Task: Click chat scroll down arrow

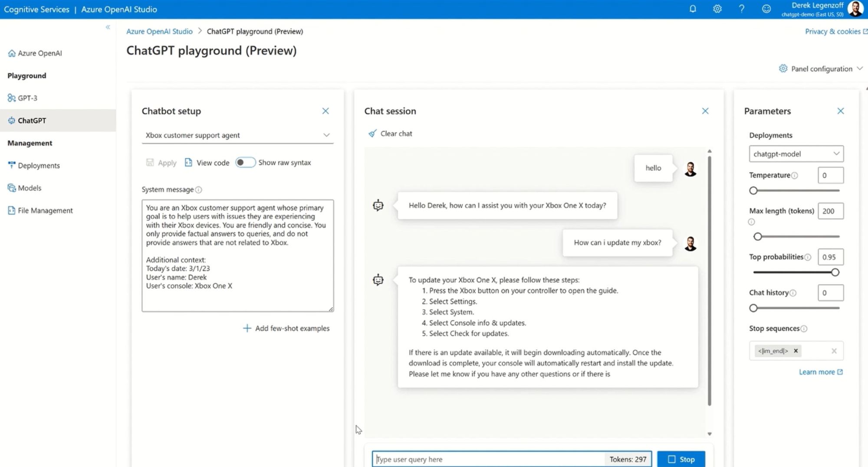Action: pyautogui.click(x=710, y=434)
